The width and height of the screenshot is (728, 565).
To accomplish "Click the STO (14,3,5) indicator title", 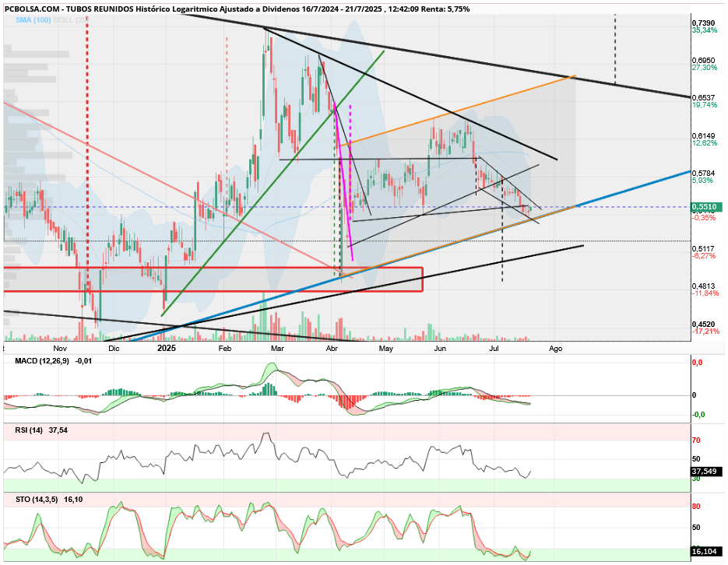I will (37, 500).
